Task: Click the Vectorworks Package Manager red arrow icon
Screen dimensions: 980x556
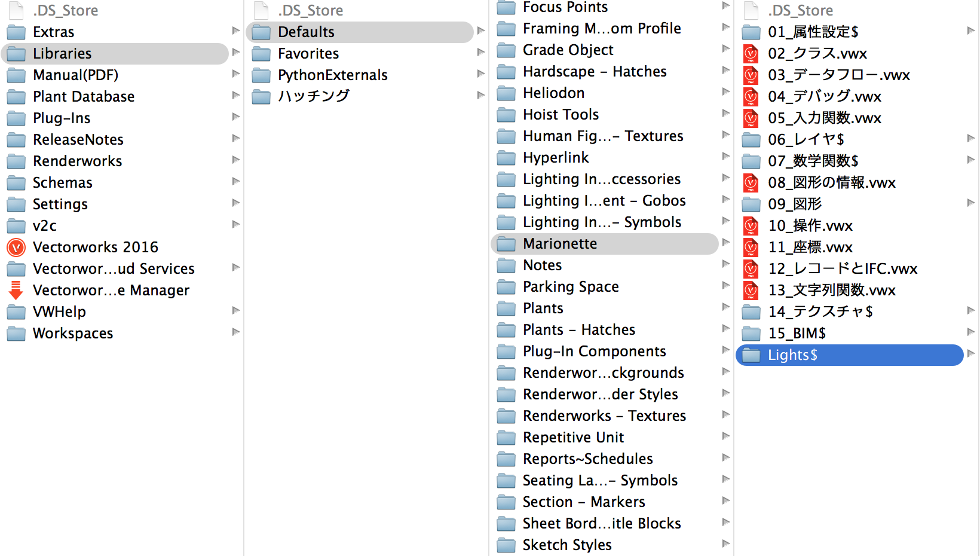Action: tap(16, 290)
